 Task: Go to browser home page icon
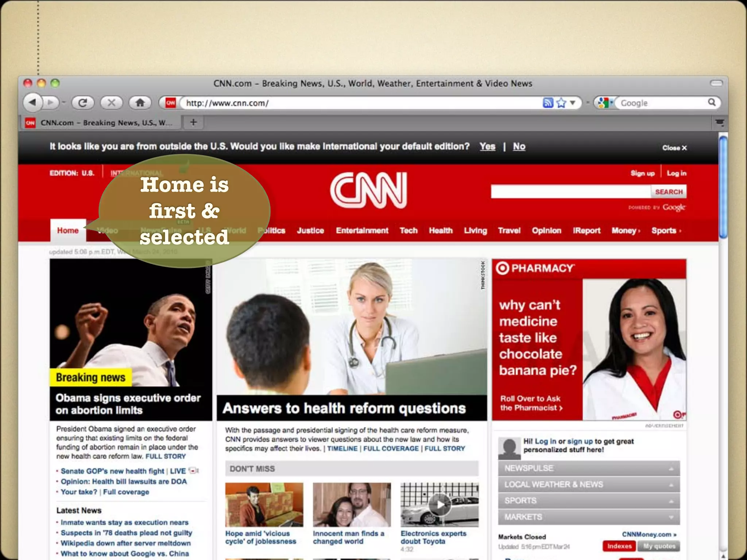coord(140,103)
